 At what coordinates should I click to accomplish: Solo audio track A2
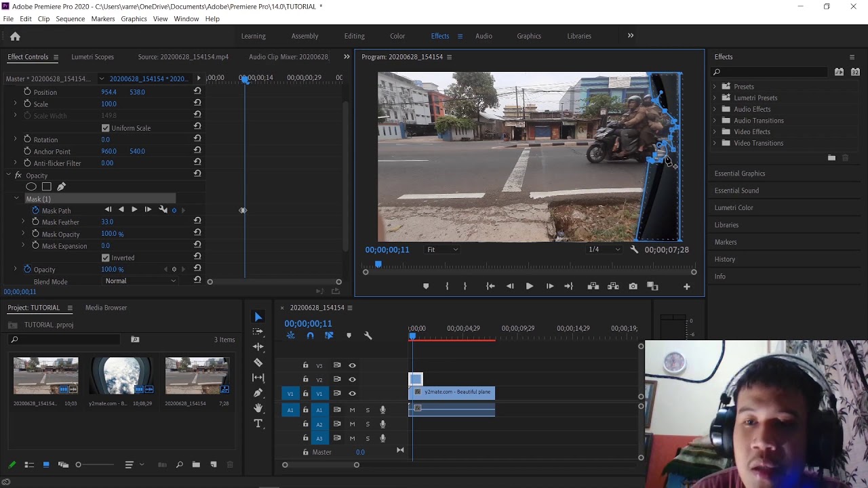pyautogui.click(x=368, y=424)
